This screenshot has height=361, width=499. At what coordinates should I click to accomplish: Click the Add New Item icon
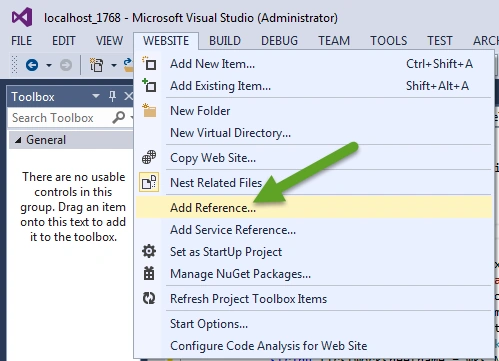149,63
